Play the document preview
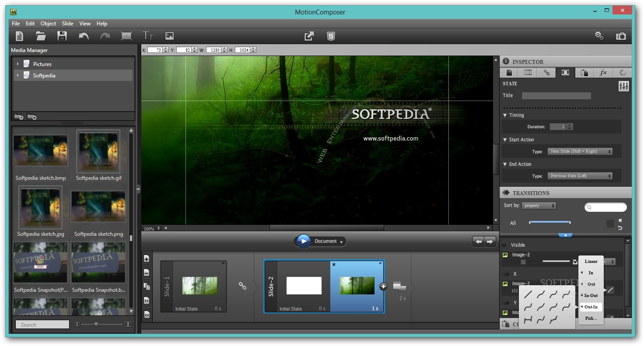 (x=303, y=241)
